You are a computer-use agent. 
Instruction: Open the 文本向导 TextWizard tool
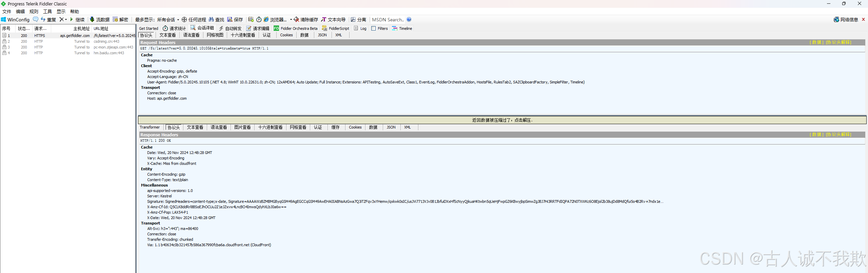(333, 20)
